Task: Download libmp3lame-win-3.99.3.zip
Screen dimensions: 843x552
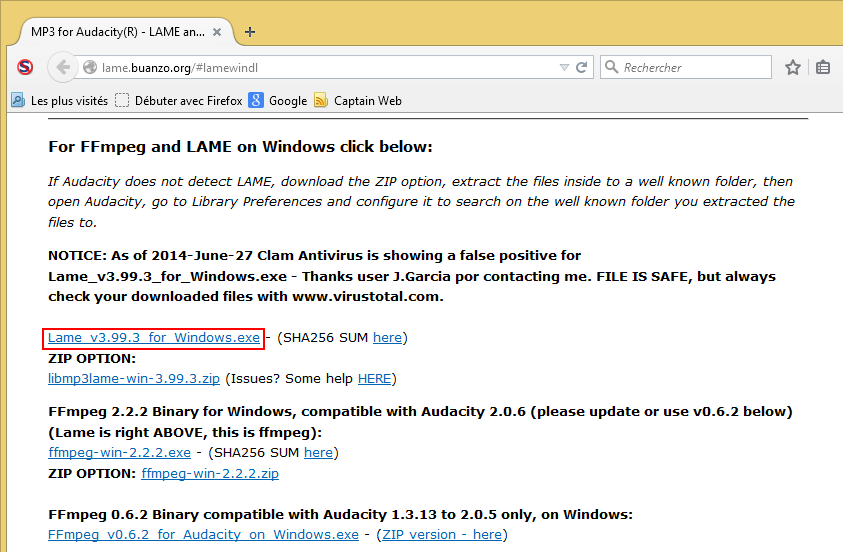Action: [x=134, y=378]
